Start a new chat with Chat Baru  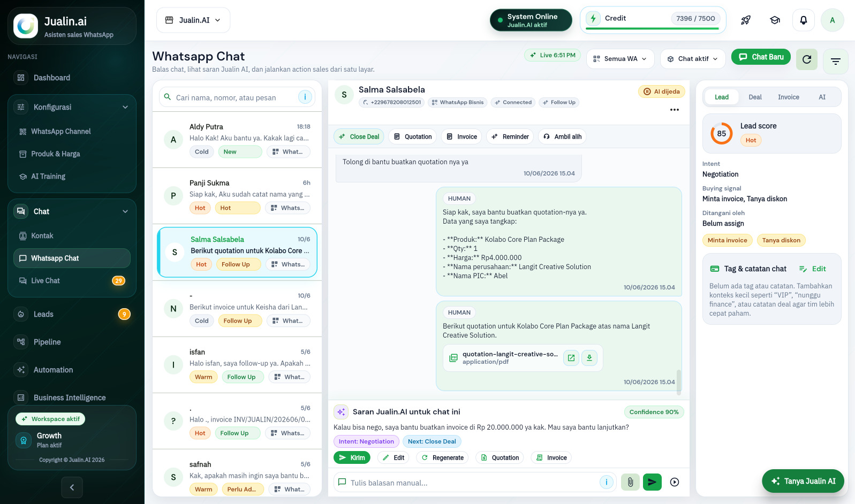tap(761, 57)
